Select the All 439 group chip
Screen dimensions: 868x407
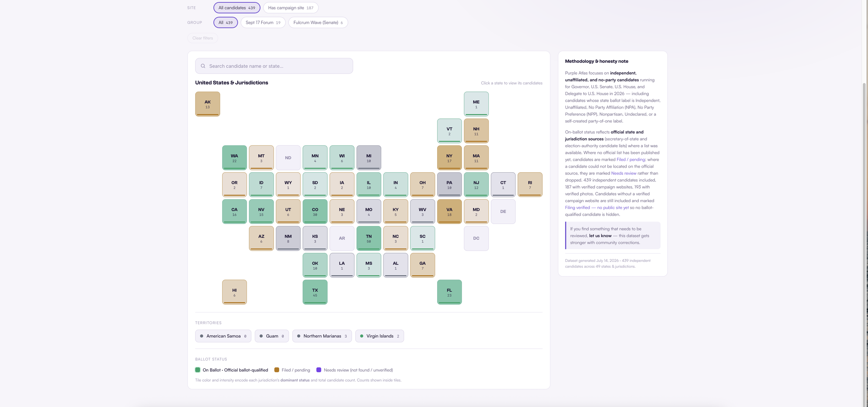(226, 23)
